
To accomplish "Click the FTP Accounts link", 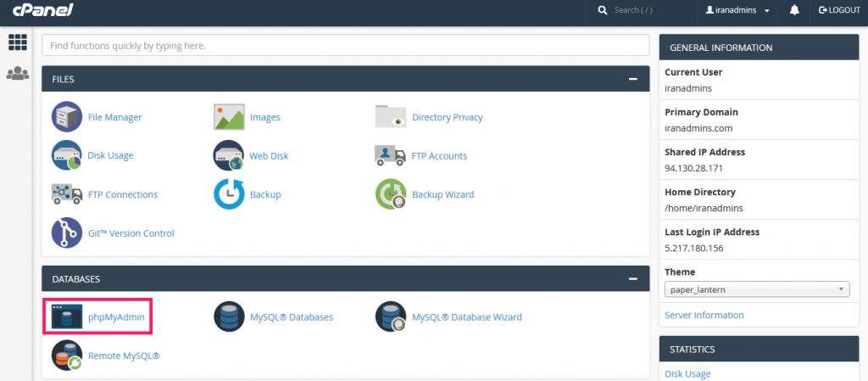I will click(440, 156).
